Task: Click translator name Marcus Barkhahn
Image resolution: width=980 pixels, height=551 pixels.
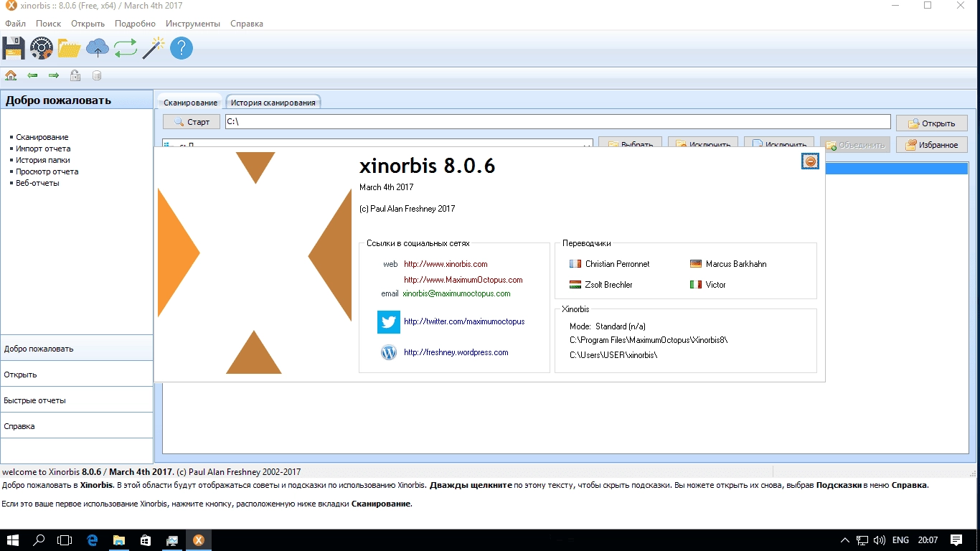Action: click(736, 264)
